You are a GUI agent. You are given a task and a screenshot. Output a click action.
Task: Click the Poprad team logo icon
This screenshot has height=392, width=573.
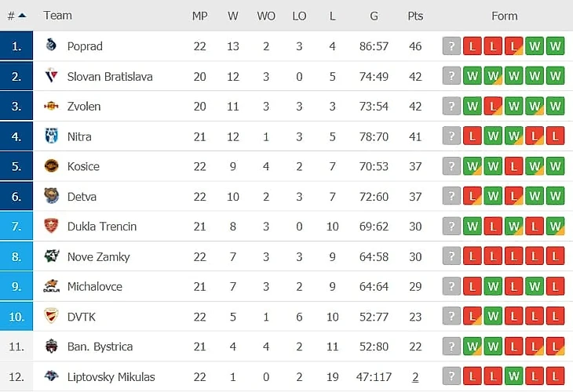pos(52,46)
